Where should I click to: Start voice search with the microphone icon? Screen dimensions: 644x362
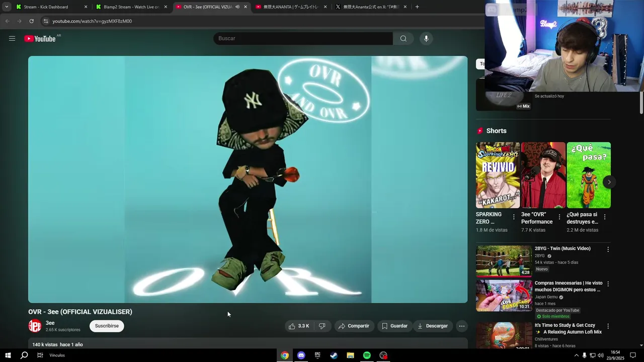[x=426, y=39]
